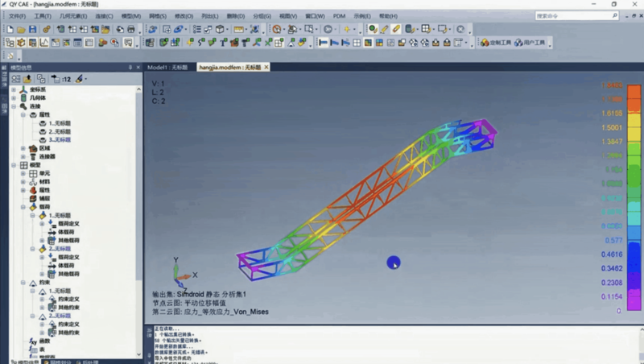Close the hangjia.modfem tab
644x364 pixels.
pyautogui.click(x=266, y=68)
